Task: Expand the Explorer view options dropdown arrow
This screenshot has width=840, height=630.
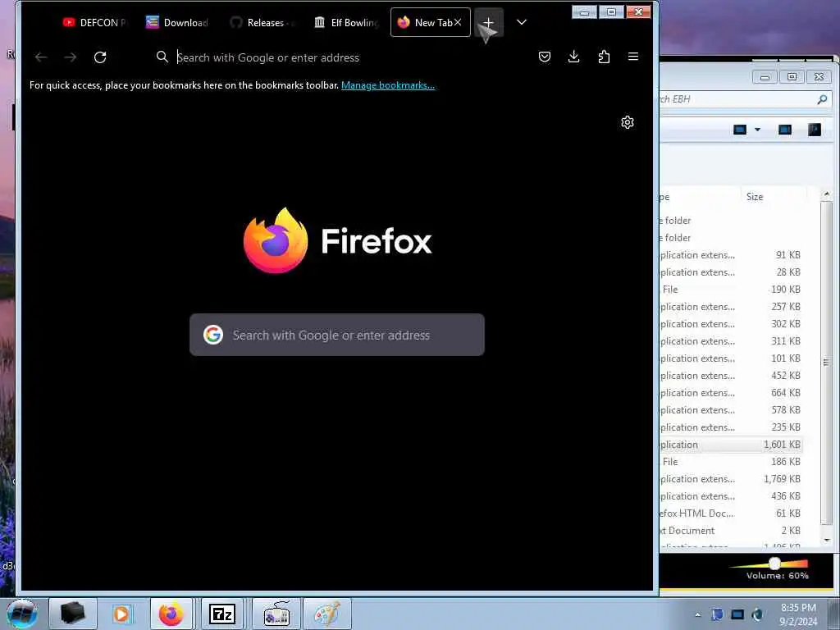Action: [757, 130]
